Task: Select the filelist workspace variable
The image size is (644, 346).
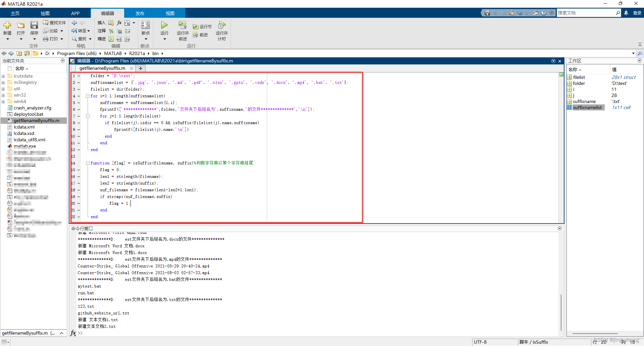Action: [579, 77]
